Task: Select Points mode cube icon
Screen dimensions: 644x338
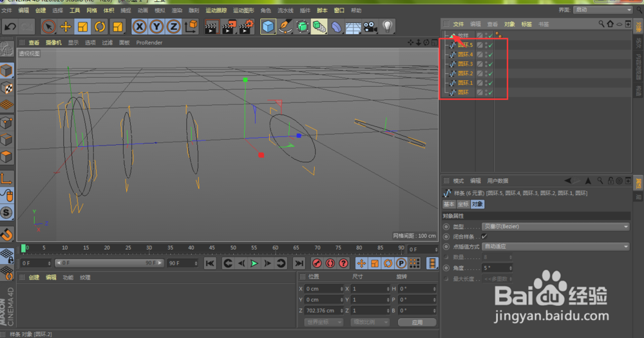Action: [6, 122]
